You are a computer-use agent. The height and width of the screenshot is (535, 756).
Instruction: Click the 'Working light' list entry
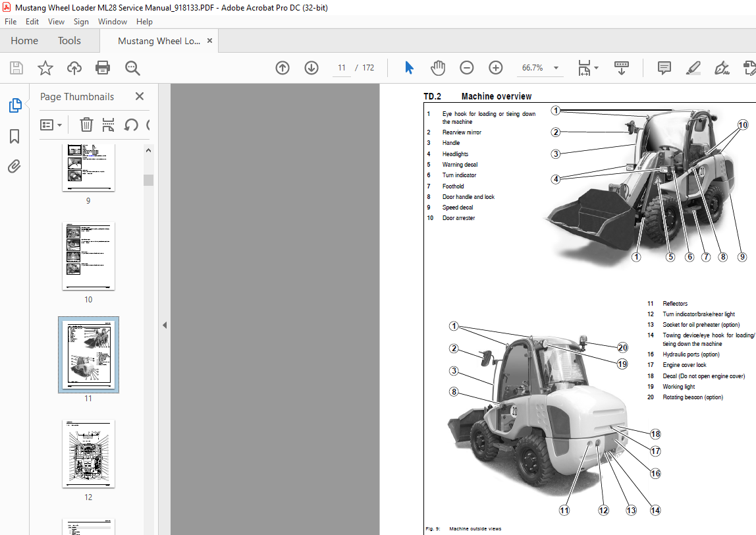(678, 387)
